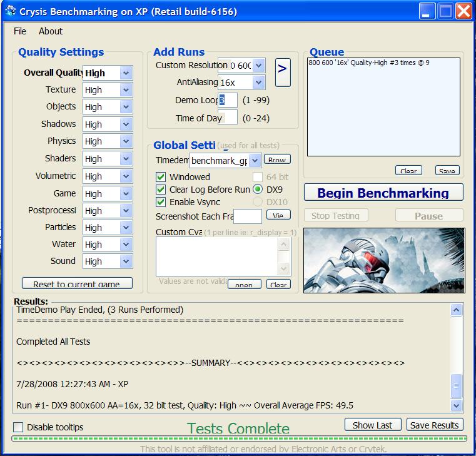
Task: Click the '7/28/2008 12:27:43 AM - XP' line
Action: click(x=73, y=384)
